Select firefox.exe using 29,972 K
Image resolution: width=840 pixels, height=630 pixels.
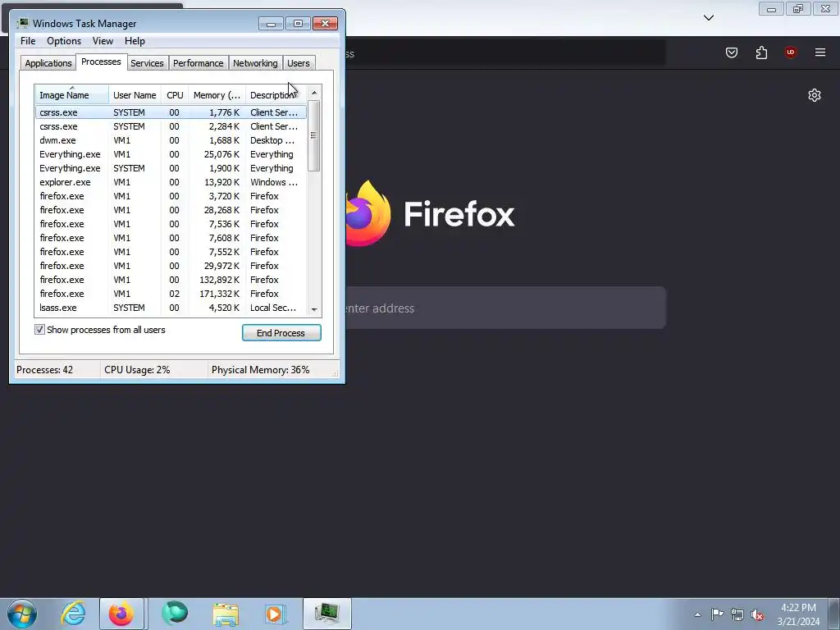coord(171,266)
